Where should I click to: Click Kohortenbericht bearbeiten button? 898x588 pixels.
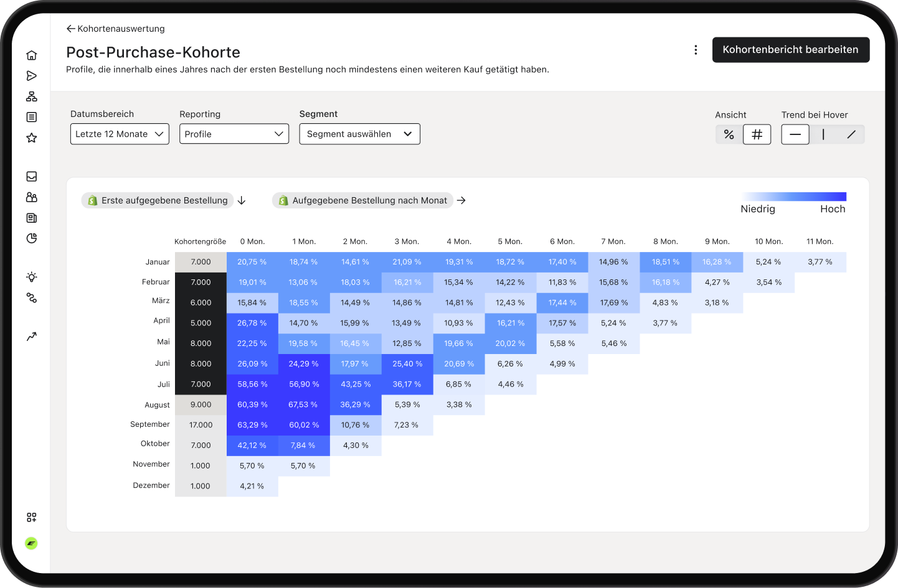tap(791, 50)
